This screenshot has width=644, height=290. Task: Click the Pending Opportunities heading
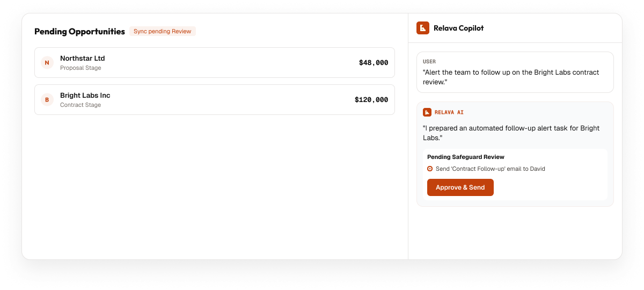[x=79, y=31]
